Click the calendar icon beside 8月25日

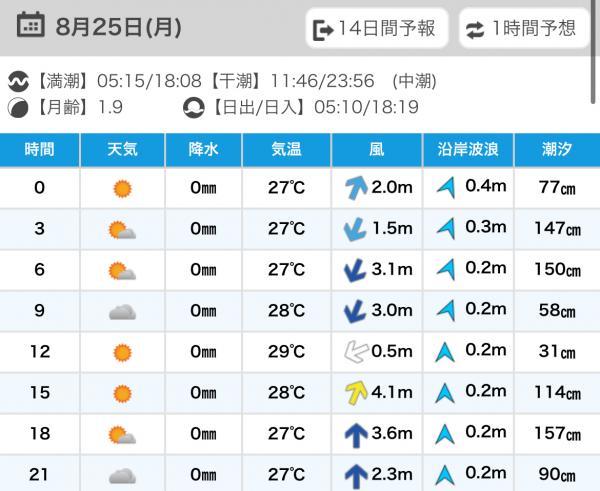31,25
